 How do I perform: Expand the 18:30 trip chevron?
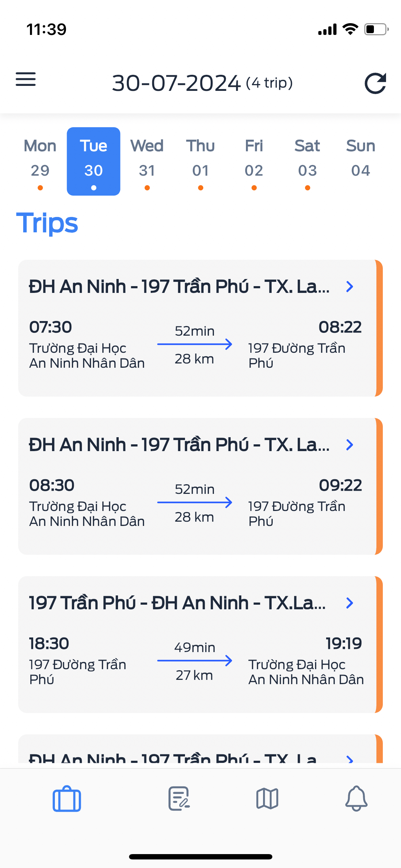pos(350,603)
